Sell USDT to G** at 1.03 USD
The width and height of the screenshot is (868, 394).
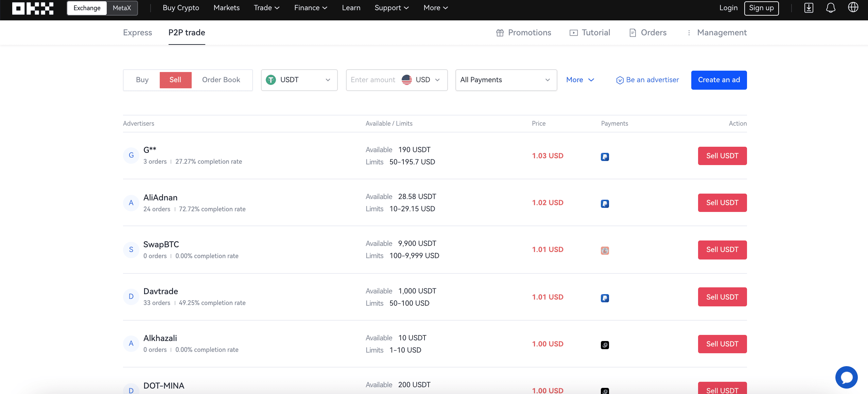point(723,156)
